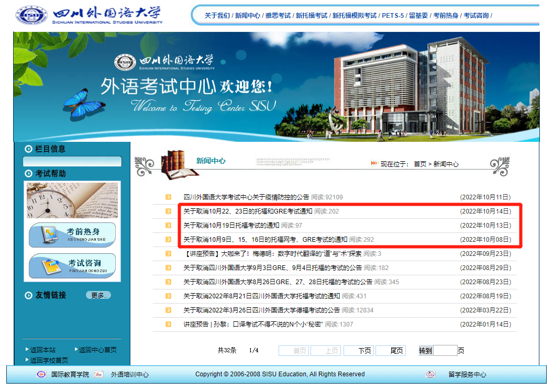Click the orange arrow beside 8月26日GRE notice
Screen dimensions: 553x392
(168, 282)
